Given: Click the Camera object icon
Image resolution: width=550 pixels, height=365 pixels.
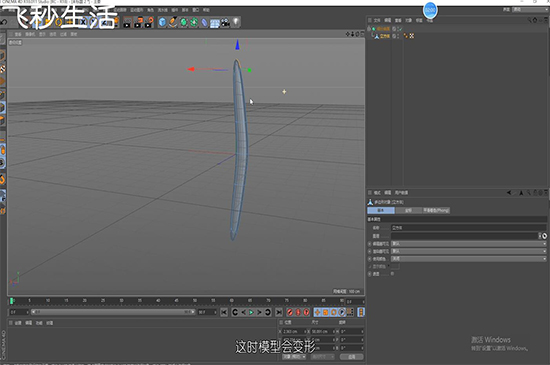Looking at the screenshot, I should 225,23.
